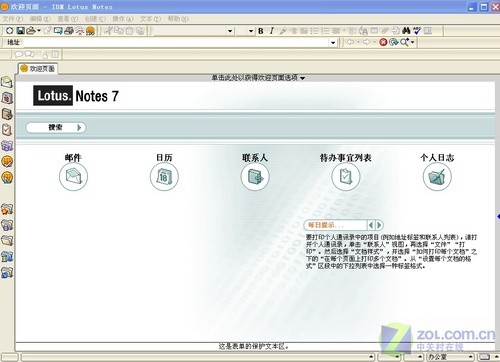Click the 个人日志 Journal circle icon
This screenshot has height=362, width=500.
437,177
